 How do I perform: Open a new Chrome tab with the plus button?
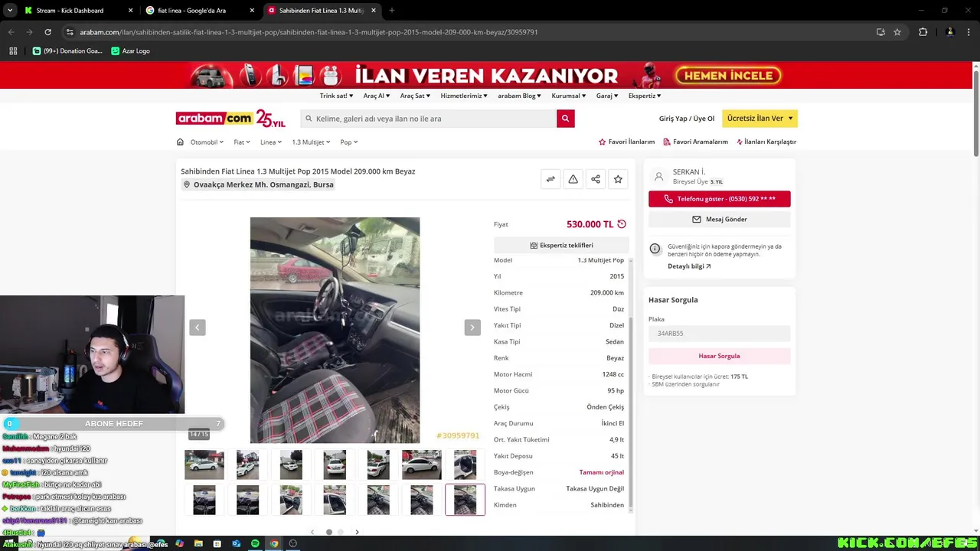coord(391,11)
